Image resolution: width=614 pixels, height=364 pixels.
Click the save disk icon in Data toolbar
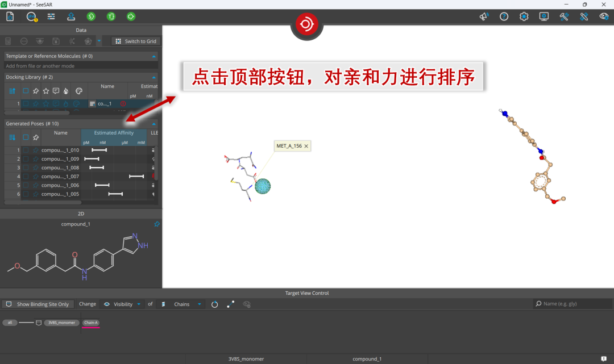56,41
